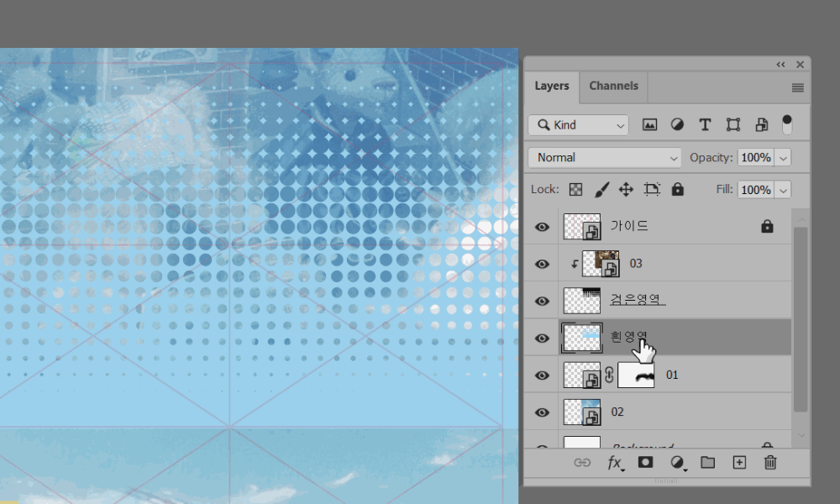Open the Kind filter dropdown
The width and height of the screenshot is (840, 504).
pyautogui.click(x=578, y=125)
